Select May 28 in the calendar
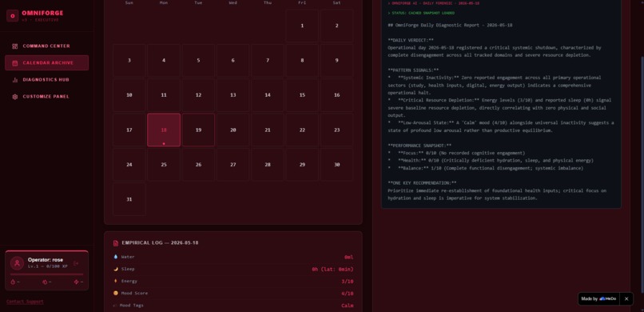Viewport: 644px width, 312px height. [x=268, y=165]
